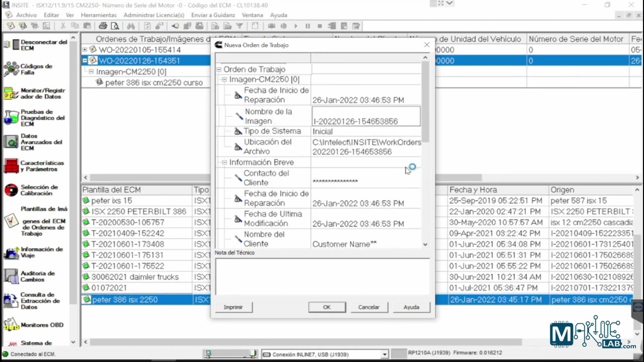Open Monitor/Registrador de Datos

click(35, 94)
